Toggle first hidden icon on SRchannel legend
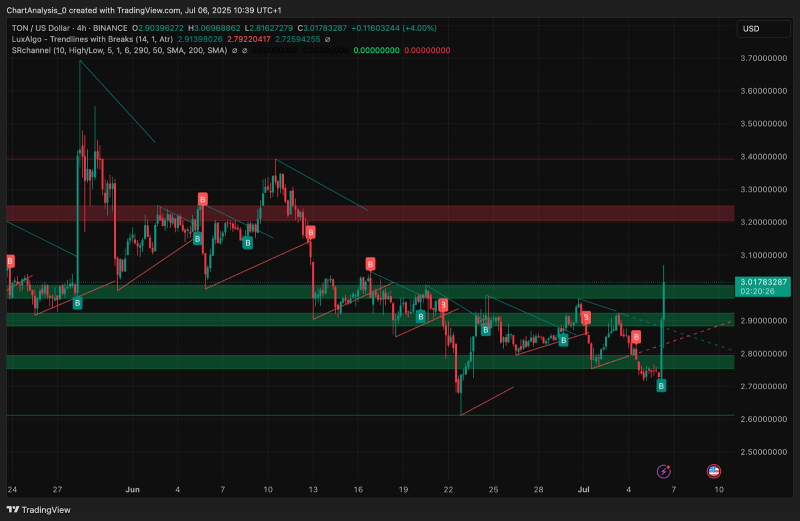Viewport: 800px width, 521px height. pyautogui.click(x=235, y=51)
